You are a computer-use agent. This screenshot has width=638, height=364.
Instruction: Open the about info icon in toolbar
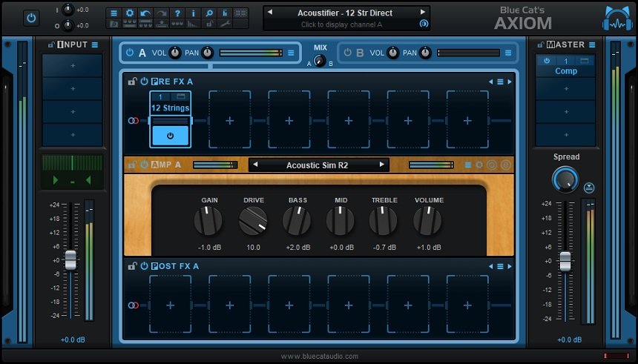(x=194, y=13)
